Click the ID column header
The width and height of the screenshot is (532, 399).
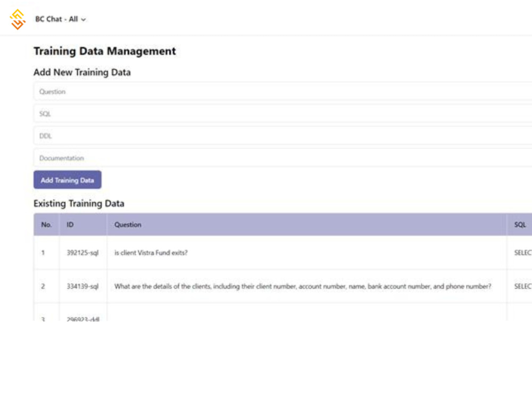point(83,225)
